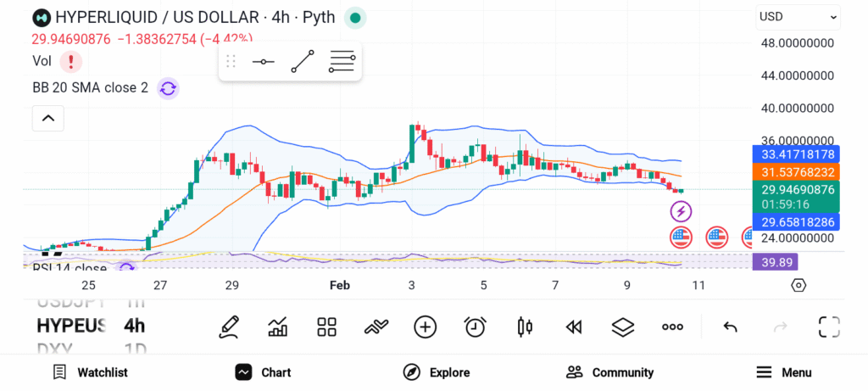Collapse the indicator legend with the chevron
The width and height of the screenshot is (868, 391).
pyautogui.click(x=47, y=119)
